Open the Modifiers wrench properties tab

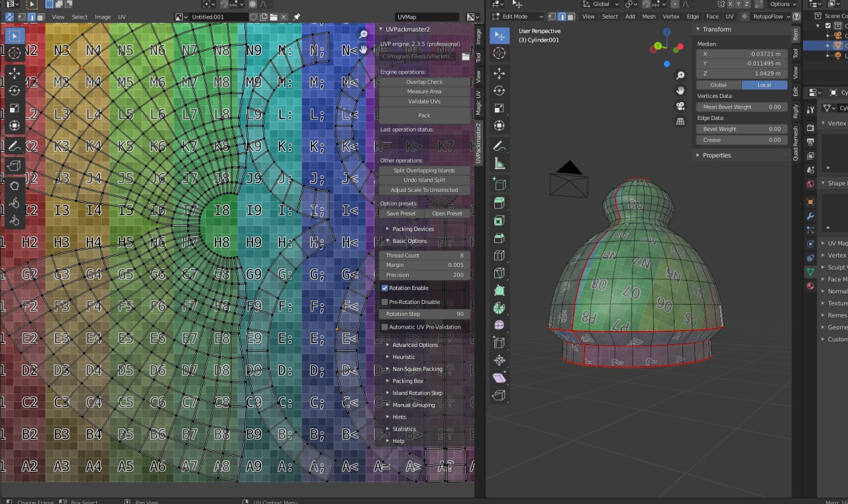[x=810, y=216]
